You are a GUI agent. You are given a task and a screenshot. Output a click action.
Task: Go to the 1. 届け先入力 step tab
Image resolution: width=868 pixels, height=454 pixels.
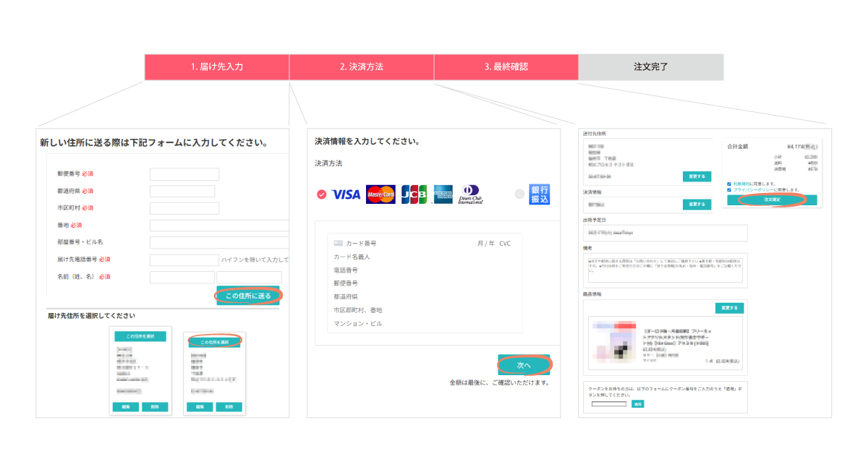pyautogui.click(x=217, y=67)
